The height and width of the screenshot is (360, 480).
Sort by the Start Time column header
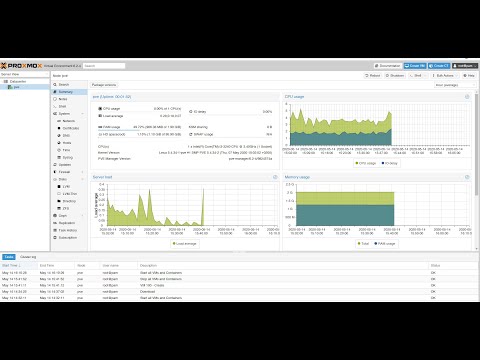click(x=19, y=266)
